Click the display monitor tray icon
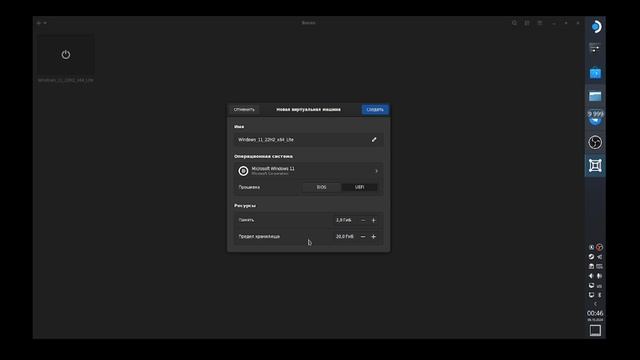 [591, 295]
